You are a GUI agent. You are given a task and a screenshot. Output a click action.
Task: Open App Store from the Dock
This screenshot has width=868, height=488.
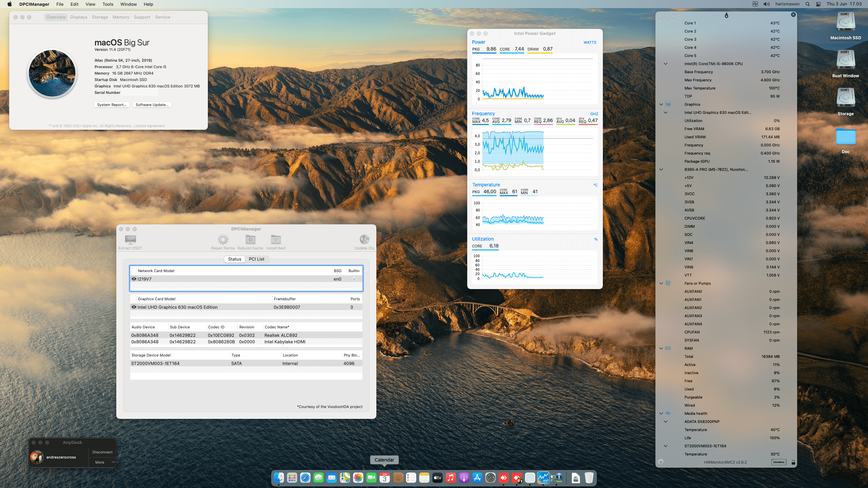coord(477,478)
